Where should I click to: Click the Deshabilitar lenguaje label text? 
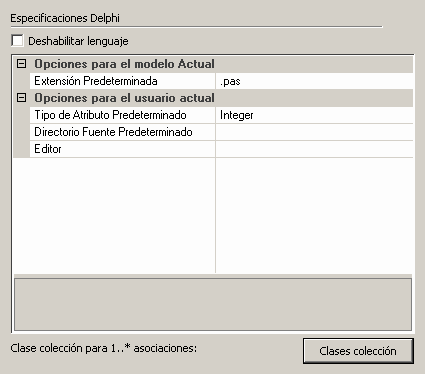pos(78,41)
